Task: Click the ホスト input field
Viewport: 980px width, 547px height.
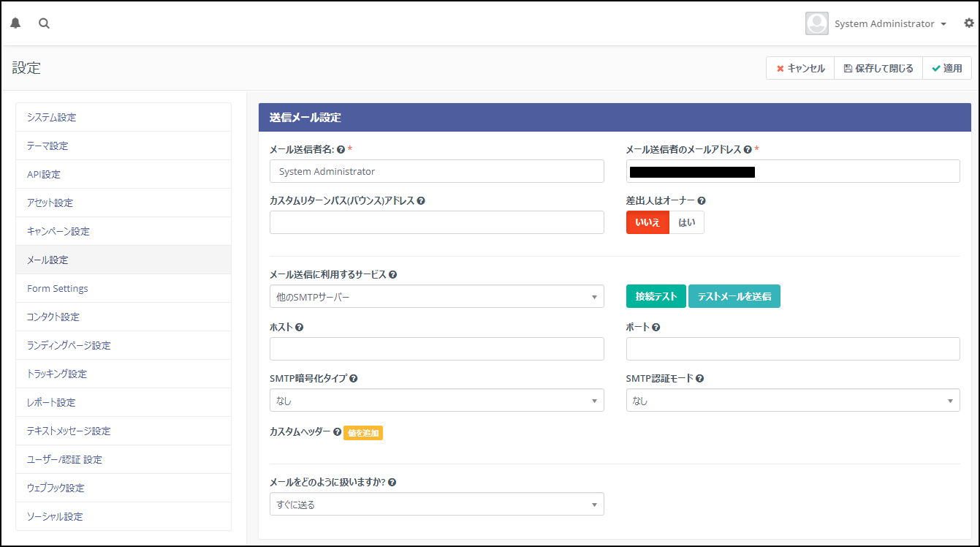Action: (436, 349)
